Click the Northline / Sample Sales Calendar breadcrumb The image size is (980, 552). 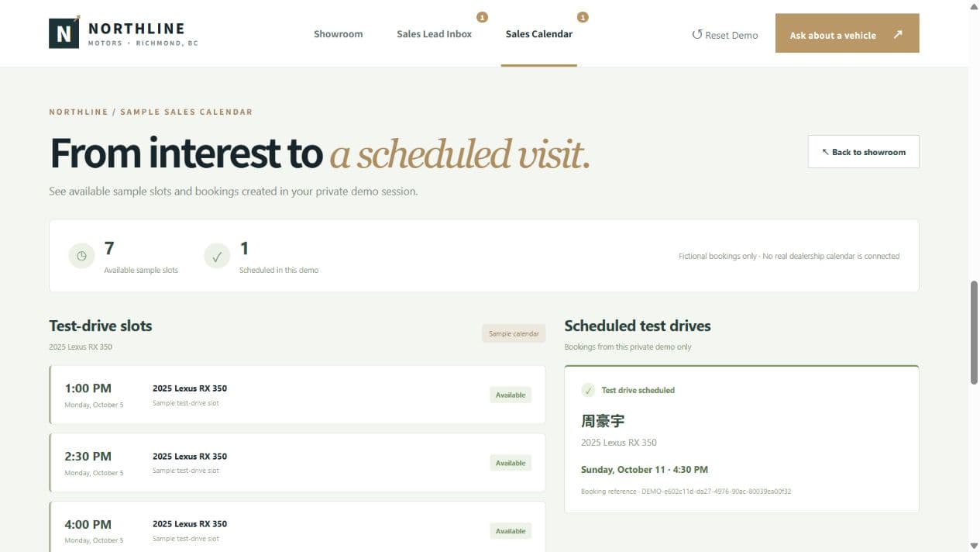pos(151,112)
